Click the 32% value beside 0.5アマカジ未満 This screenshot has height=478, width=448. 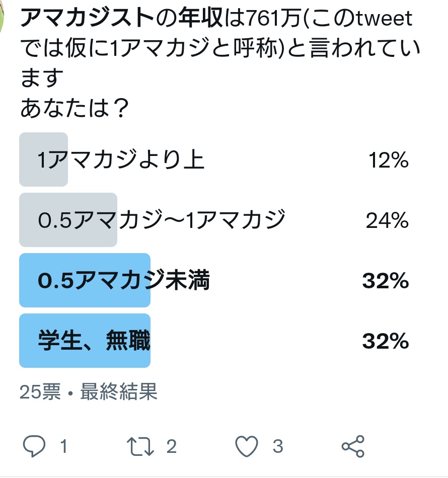(386, 280)
